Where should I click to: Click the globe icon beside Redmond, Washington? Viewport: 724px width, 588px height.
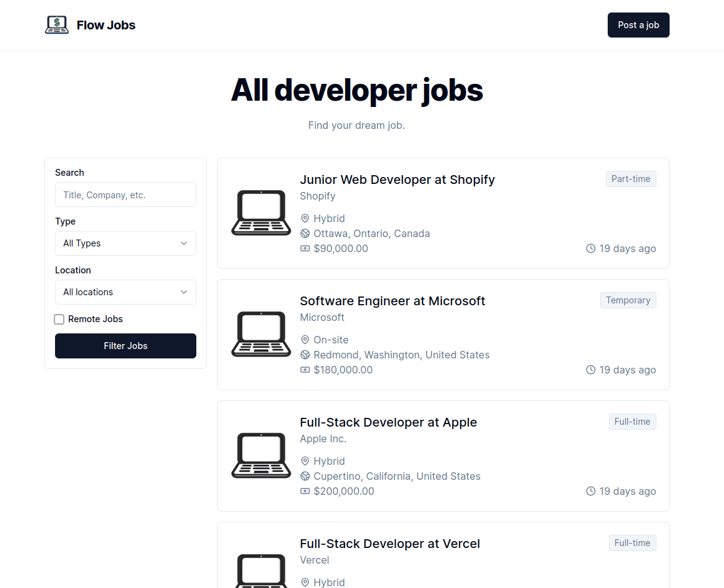304,355
